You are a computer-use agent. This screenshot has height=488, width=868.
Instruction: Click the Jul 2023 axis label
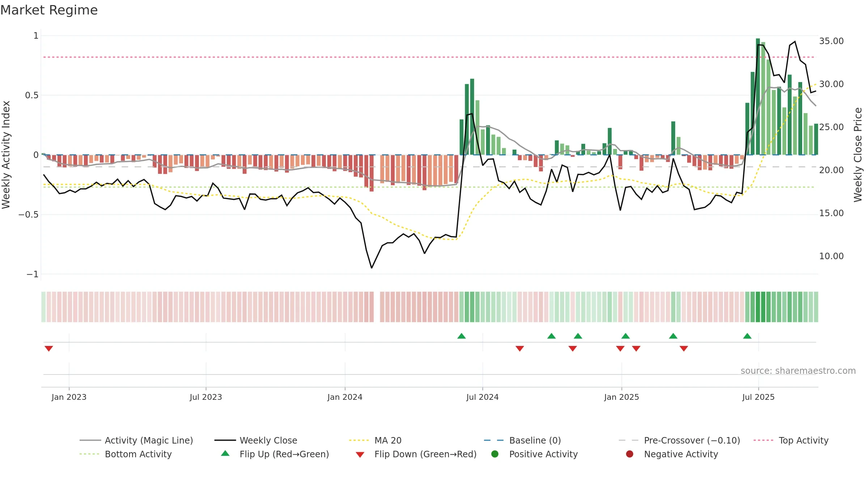pos(206,397)
